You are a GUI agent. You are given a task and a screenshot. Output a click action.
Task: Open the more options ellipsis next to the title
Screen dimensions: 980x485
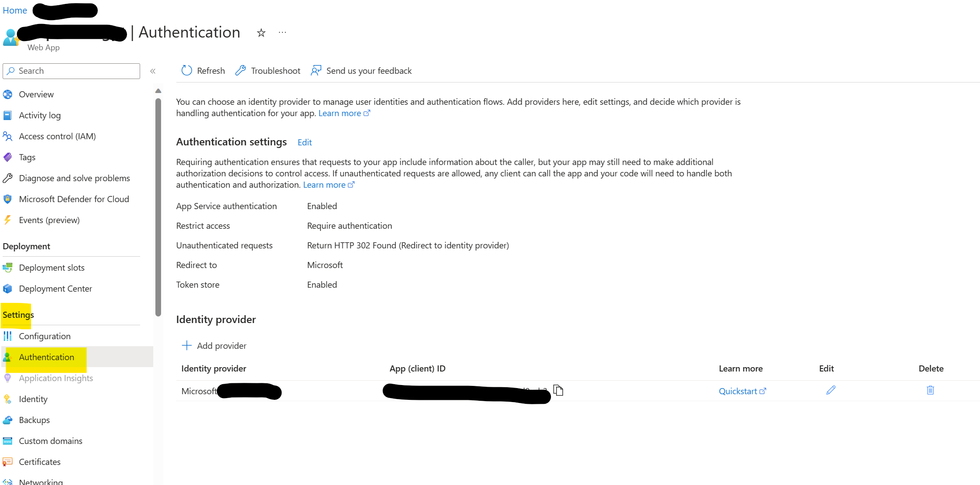point(282,32)
